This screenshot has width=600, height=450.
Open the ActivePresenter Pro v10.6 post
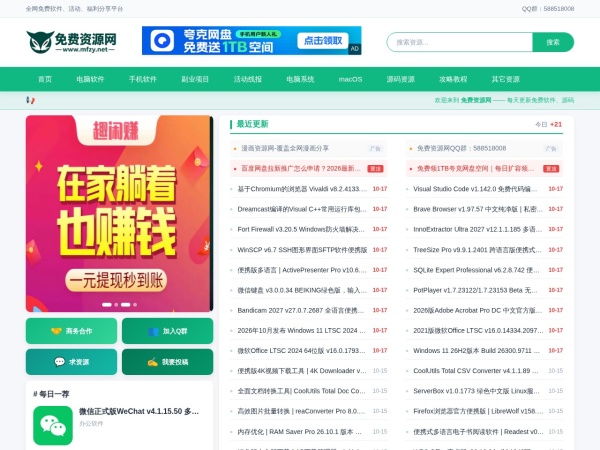302,270
